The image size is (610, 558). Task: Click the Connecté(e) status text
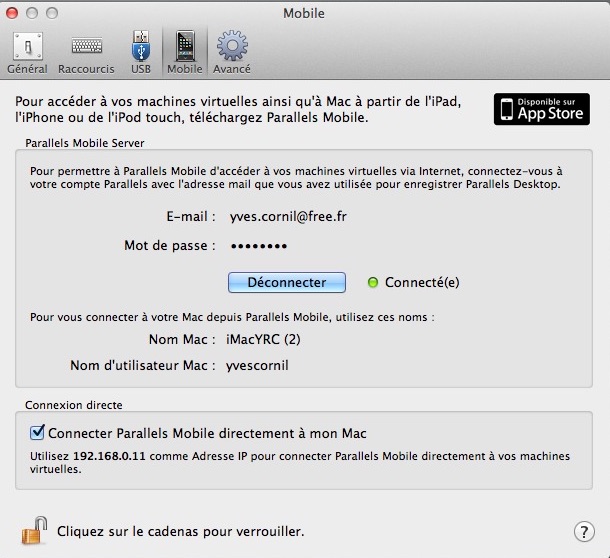click(422, 283)
